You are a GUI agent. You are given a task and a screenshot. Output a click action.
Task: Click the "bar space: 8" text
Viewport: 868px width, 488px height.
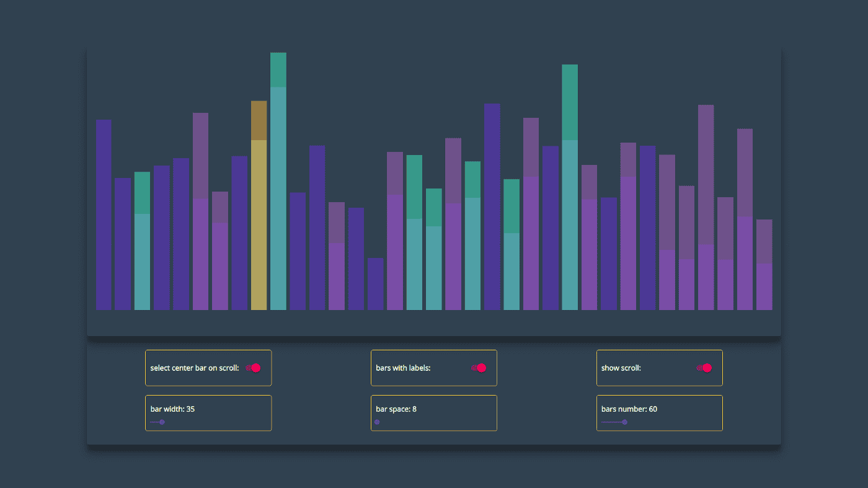(396, 409)
